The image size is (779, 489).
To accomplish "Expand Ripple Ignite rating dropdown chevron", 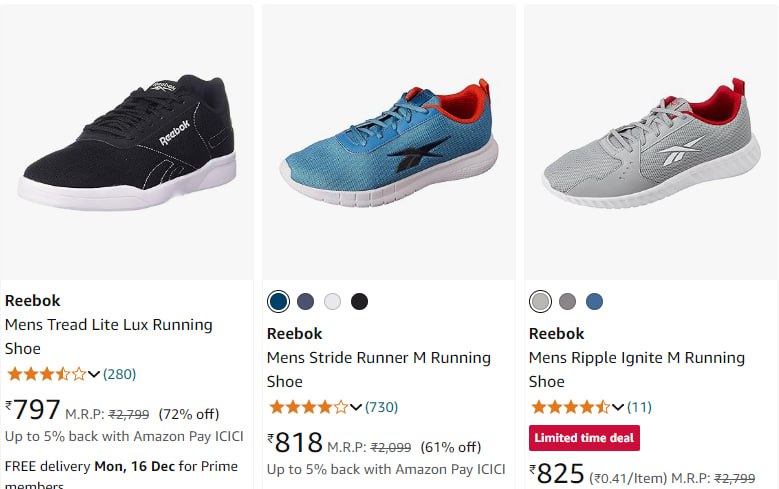I will click(x=618, y=407).
